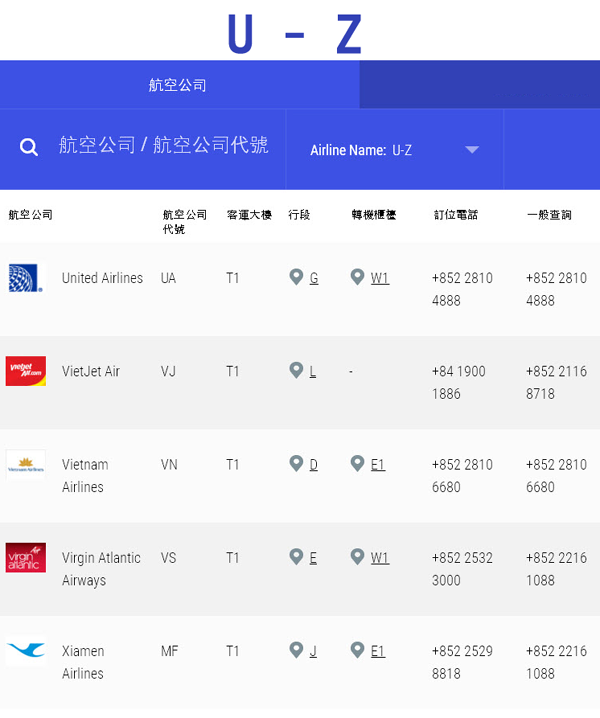Click Virgin Atlantic reservation +852 2532 3000

[x=462, y=569]
